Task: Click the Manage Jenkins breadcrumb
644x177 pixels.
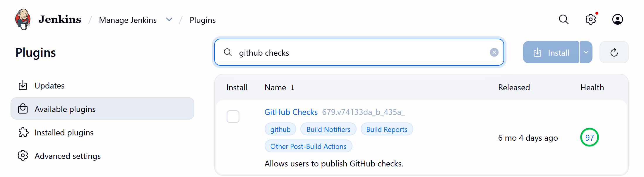Action: point(128,20)
